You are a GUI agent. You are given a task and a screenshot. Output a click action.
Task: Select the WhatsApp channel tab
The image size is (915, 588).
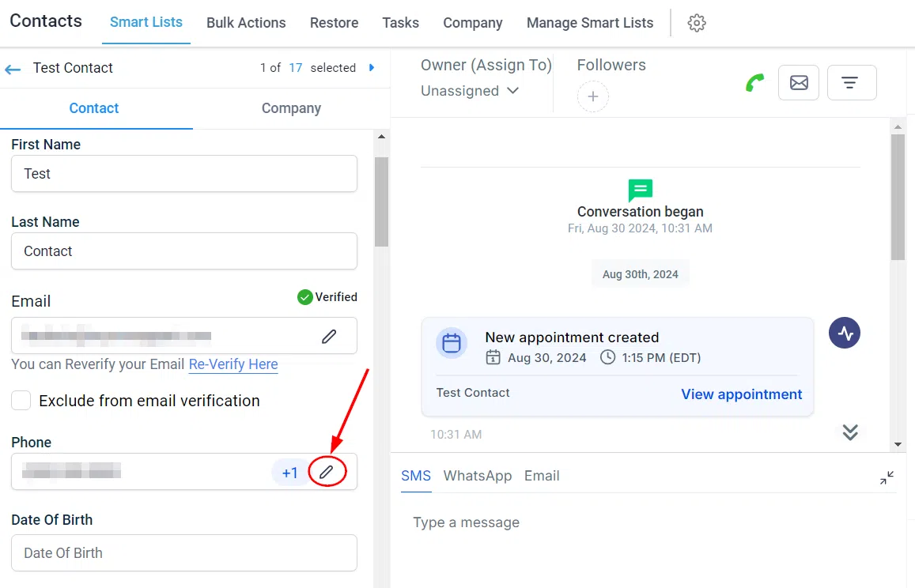coord(478,476)
